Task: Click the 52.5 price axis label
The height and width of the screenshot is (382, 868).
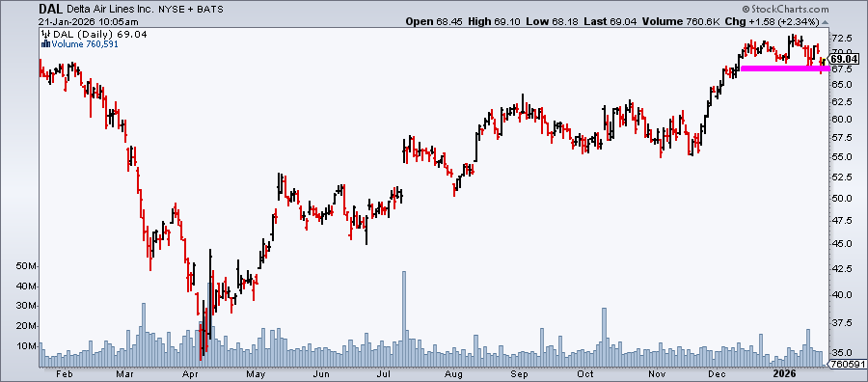Action: coord(841,177)
